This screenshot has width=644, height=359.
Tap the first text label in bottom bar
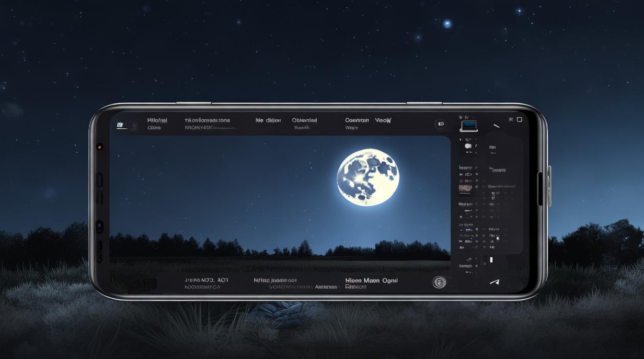(206, 280)
